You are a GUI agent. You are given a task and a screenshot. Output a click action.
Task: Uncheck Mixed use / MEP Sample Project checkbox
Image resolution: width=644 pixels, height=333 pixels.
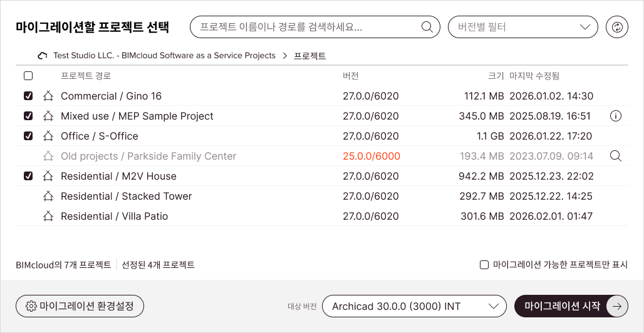(x=28, y=116)
